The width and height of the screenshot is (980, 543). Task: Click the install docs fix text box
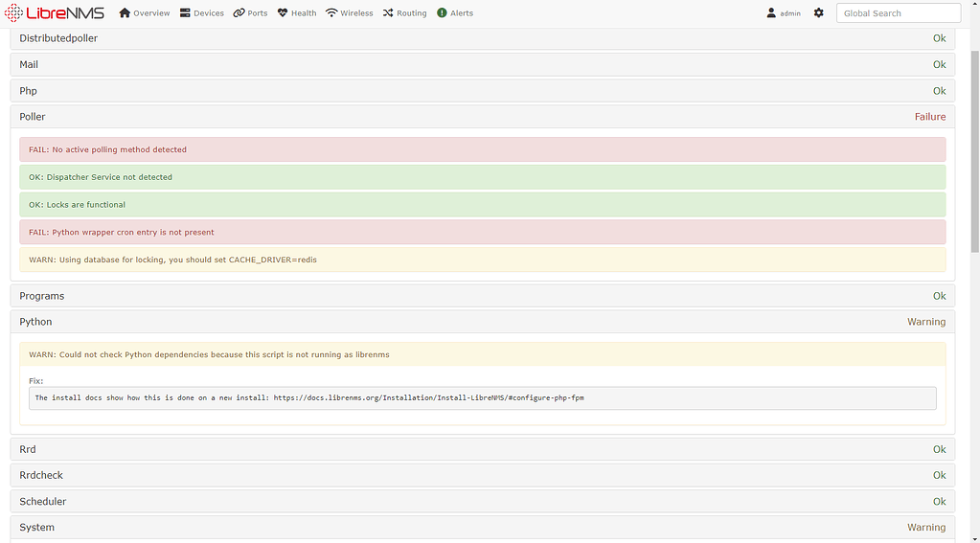(483, 398)
